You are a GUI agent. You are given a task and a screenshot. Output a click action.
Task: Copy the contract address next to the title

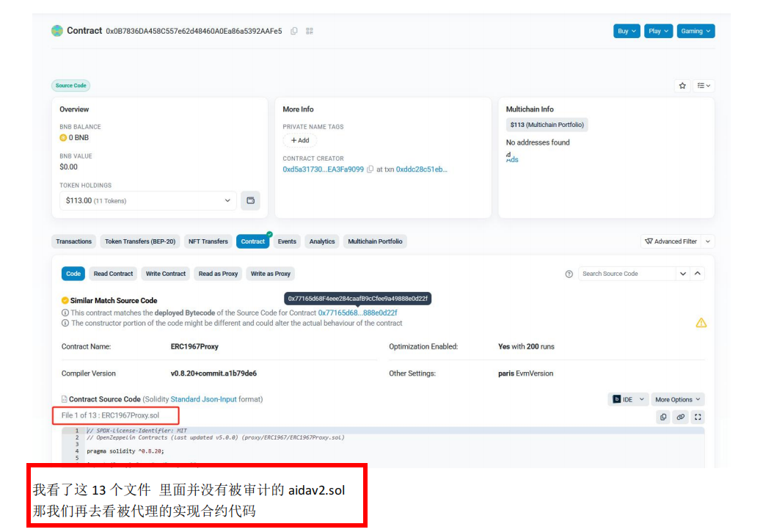[294, 31]
